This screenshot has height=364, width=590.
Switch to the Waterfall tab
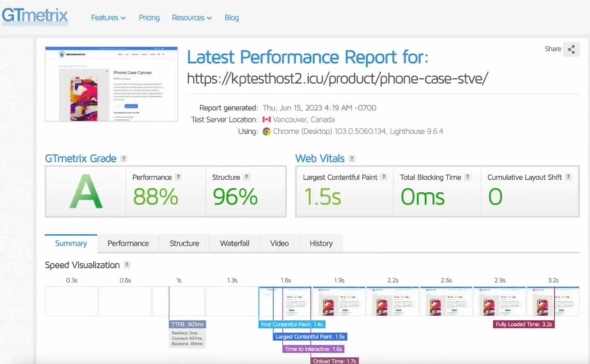(234, 243)
